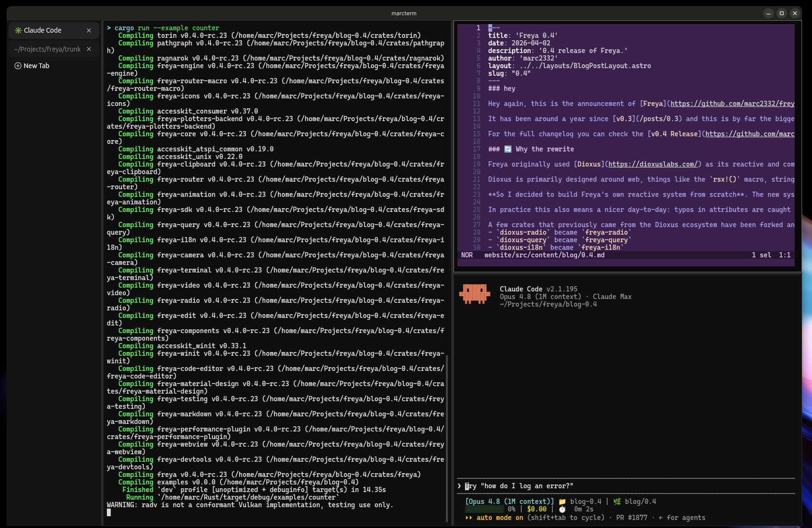Click the 'Finished dev profile' output line
Screen dimensions: 812x528
tap(254, 490)
